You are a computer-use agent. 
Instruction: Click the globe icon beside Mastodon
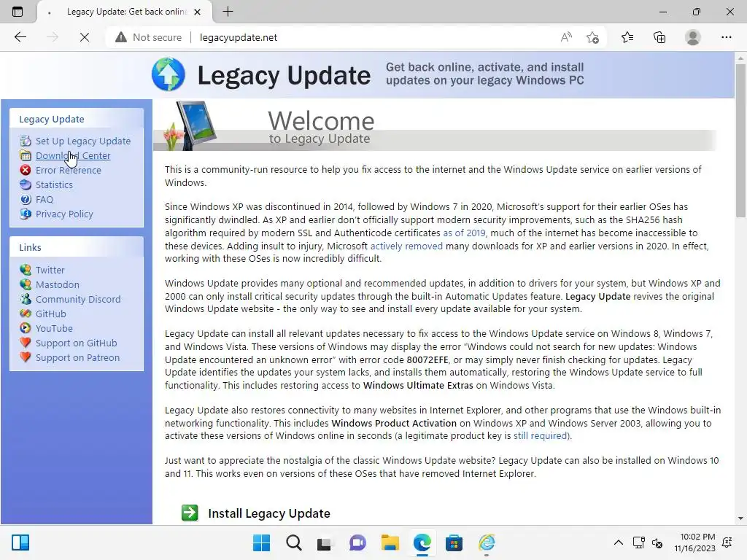coord(26,285)
